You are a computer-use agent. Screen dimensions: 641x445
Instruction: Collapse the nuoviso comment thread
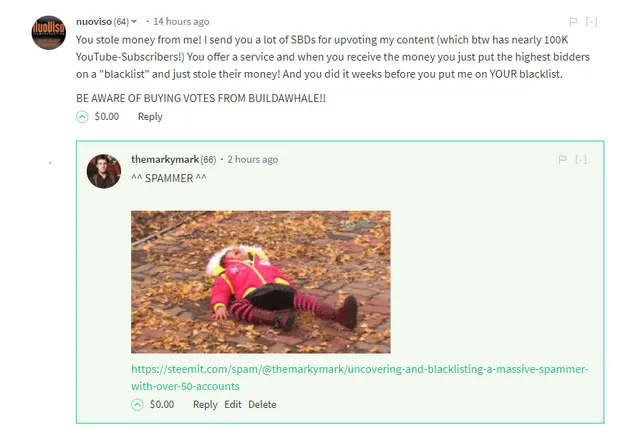[x=592, y=21]
